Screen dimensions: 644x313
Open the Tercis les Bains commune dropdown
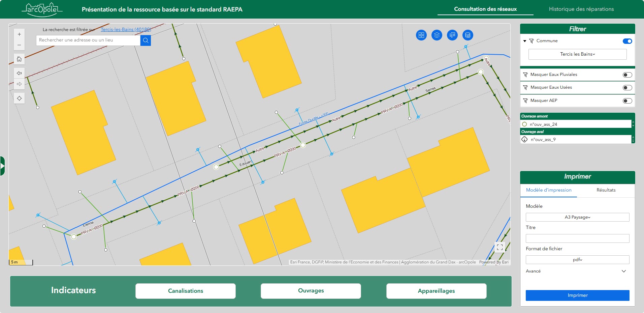[x=577, y=54]
